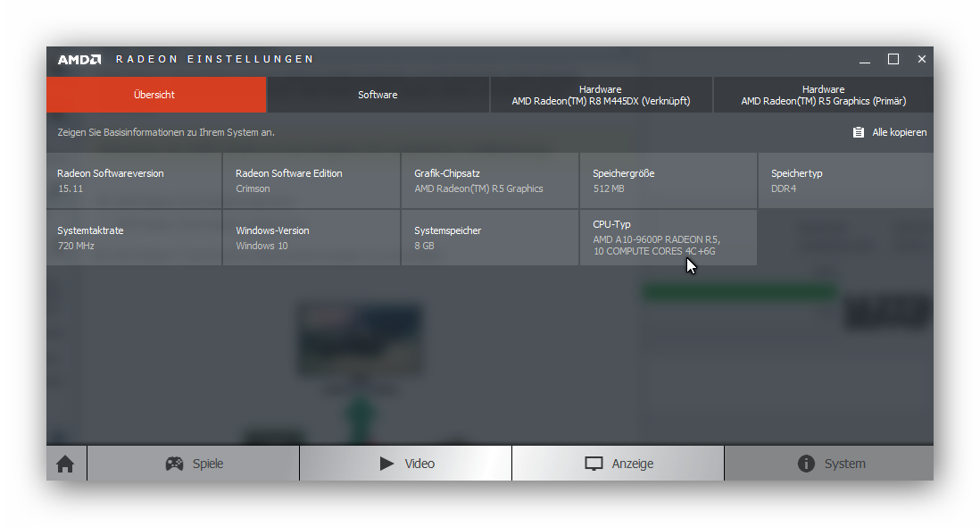This screenshot has height=527, width=980.
Task: Select the Speichertyp DDR4 tile
Action: [x=845, y=180]
